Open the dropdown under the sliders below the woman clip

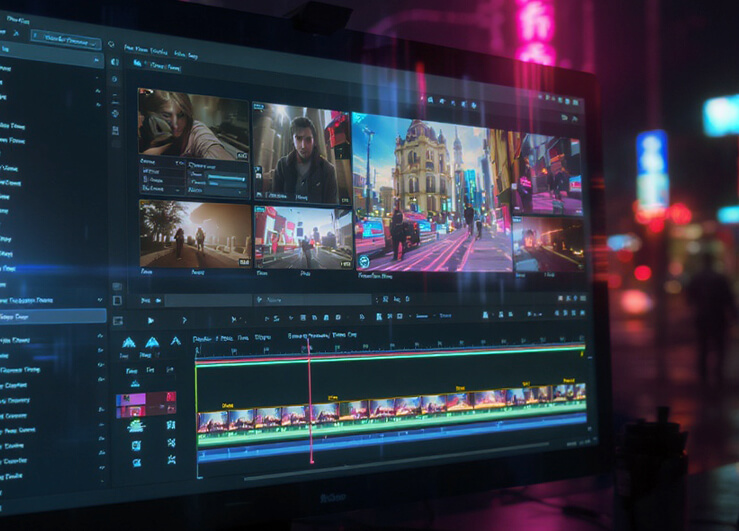click(x=217, y=191)
